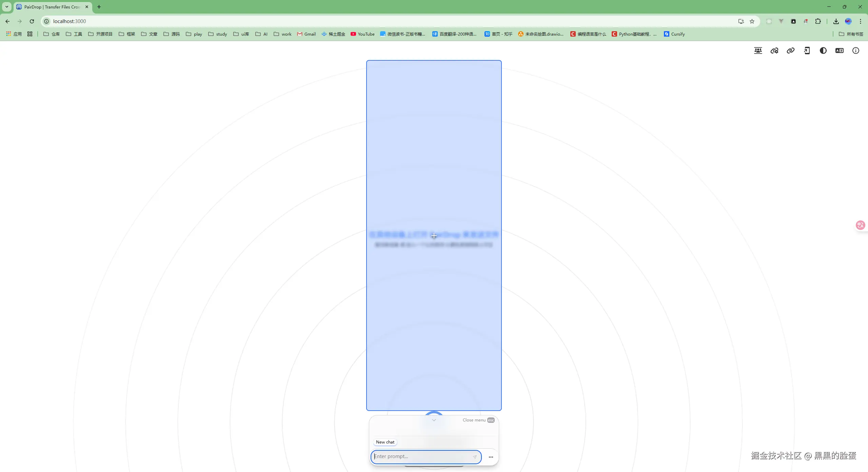Click the send prompt paper-plane icon
Viewport: 868px width, 472px height.
pyautogui.click(x=475, y=457)
